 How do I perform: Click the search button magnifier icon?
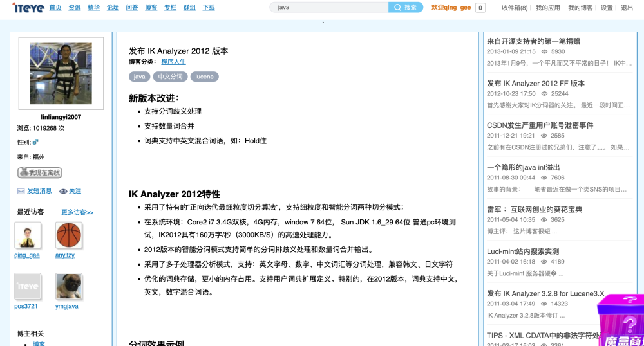397,8
